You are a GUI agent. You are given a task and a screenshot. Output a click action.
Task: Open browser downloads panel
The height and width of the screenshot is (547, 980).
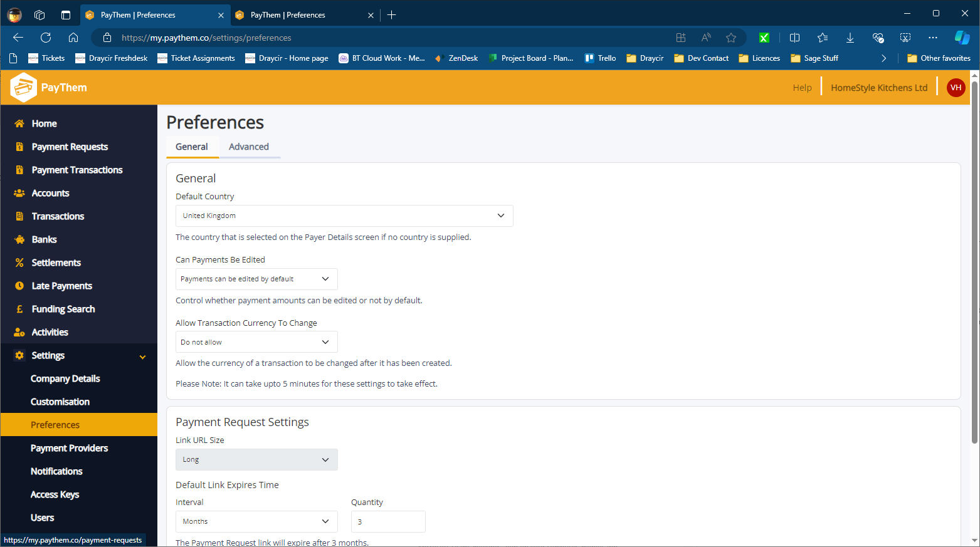point(850,38)
